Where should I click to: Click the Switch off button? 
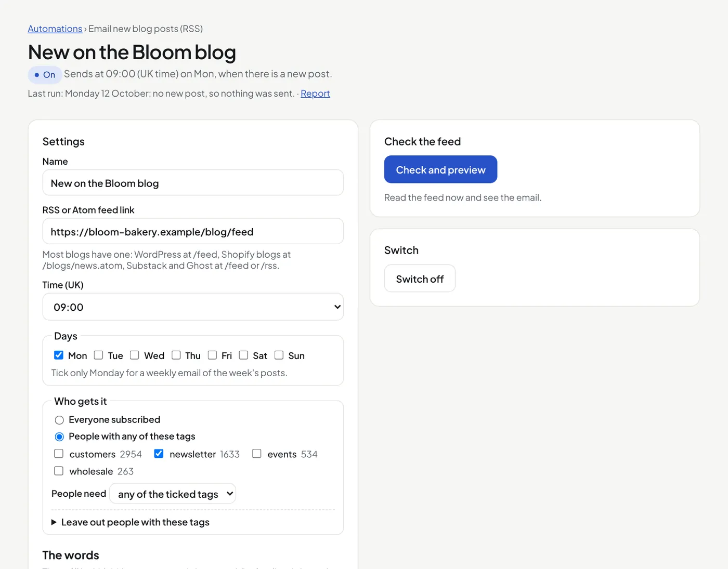pos(420,279)
